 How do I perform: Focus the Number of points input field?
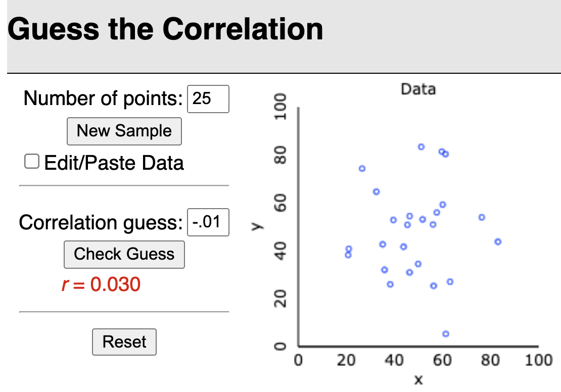pos(208,99)
